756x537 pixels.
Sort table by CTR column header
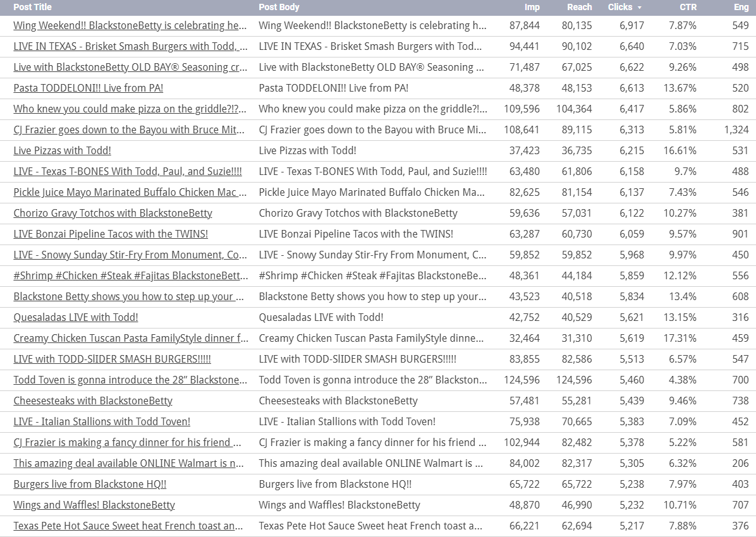click(688, 7)
